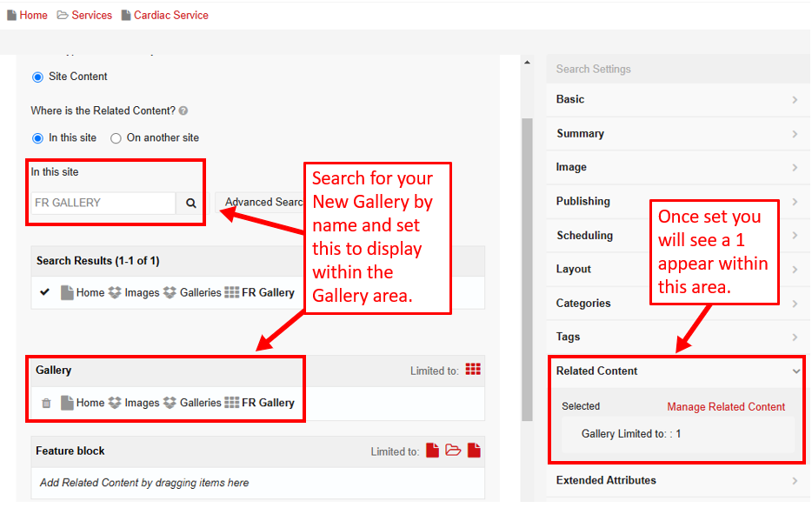Expand Extended Attributes with its chevron
812x508 pixels.
(795, 480)
